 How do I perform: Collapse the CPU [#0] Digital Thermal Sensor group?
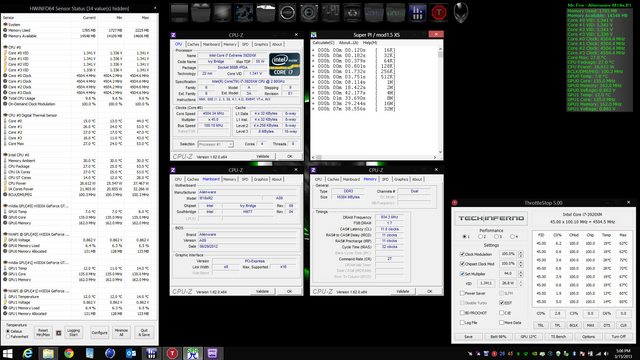[5, 116]
